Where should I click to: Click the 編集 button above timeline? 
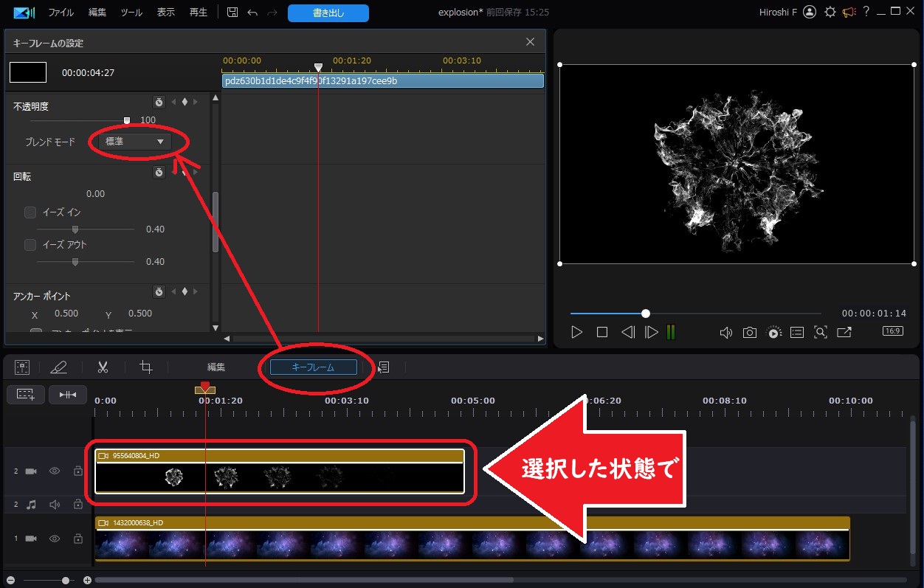(x=216, y=367)
